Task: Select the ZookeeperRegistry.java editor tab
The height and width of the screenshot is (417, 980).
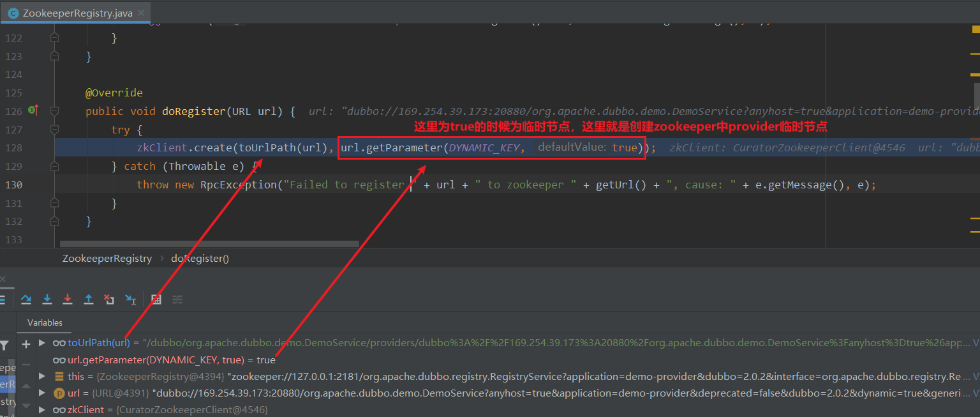Action: tap(77, 13)
